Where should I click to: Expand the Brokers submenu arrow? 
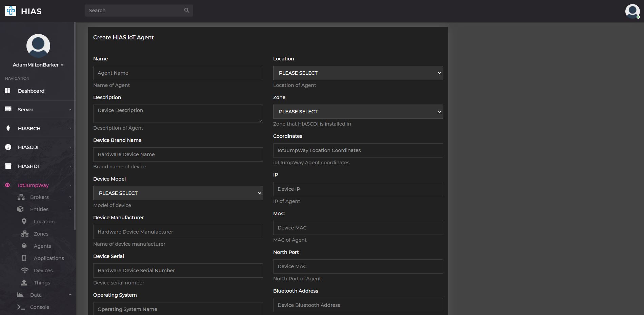pyautogui.click(x=70, y=197)
